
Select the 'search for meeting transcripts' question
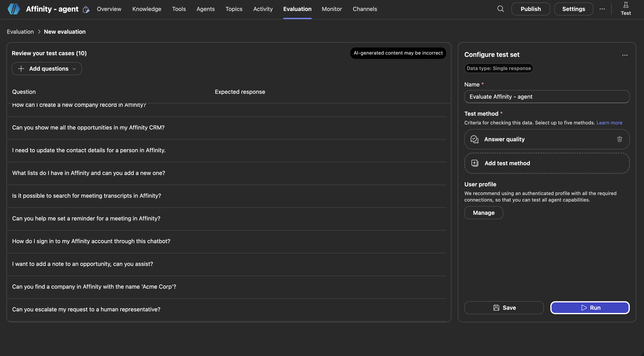pyautogui.click(x=227, y=196)
